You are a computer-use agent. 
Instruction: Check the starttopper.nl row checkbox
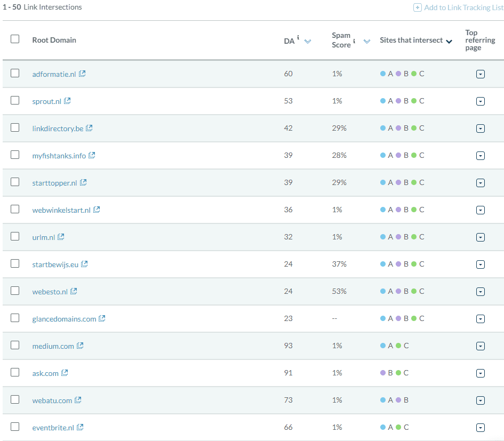(15, 182)
